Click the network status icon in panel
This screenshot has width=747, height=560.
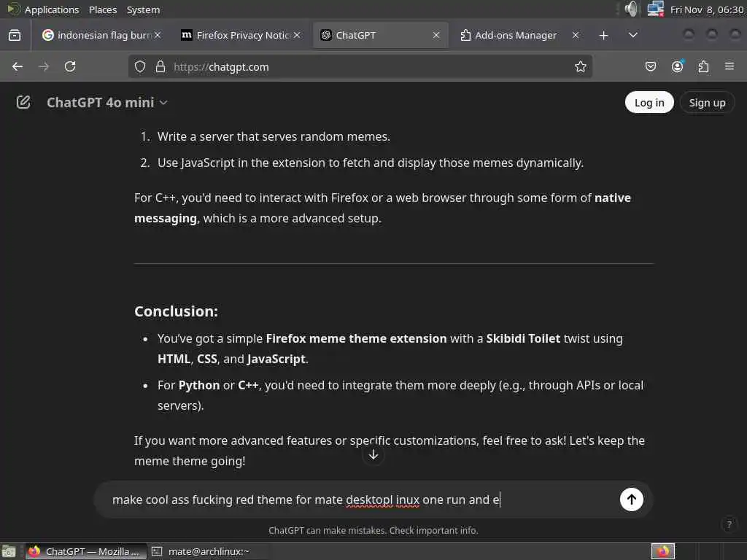click(x=656, y=9)
